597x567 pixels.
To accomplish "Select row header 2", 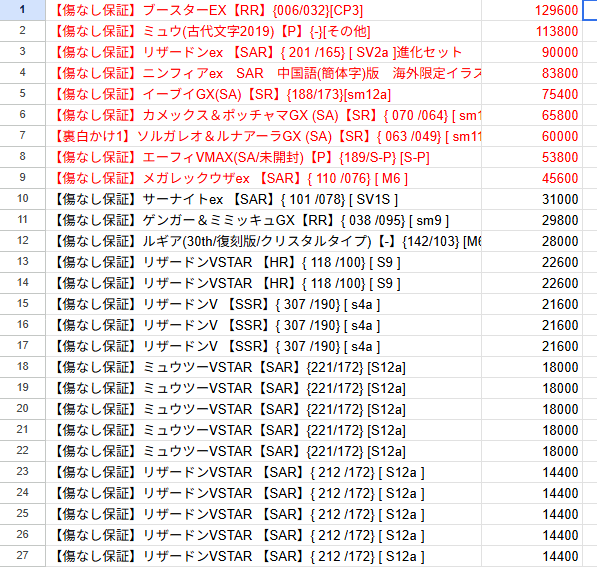I will coord(22,31).
